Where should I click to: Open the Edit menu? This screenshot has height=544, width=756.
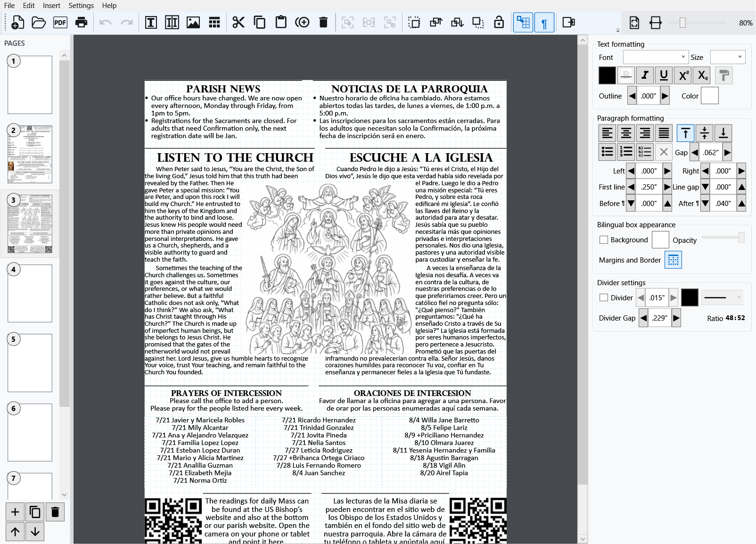[29, 6]
